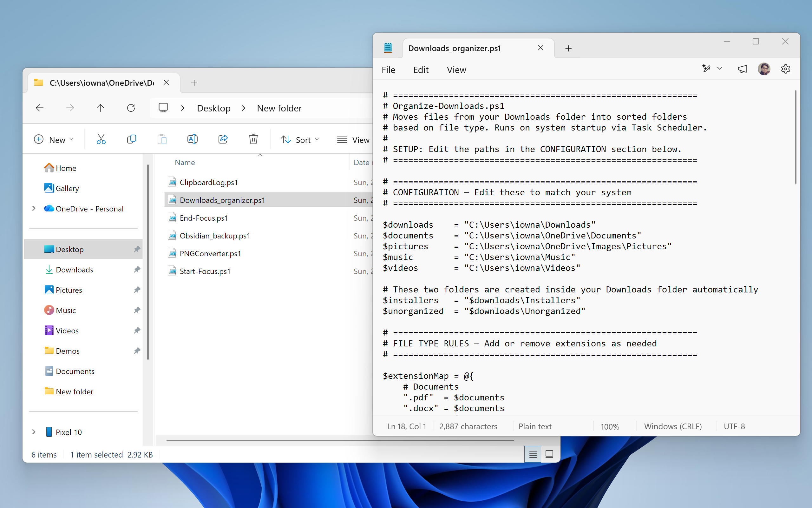Open Notepad settings gear

pyautogui.click(x=785, y=69)
